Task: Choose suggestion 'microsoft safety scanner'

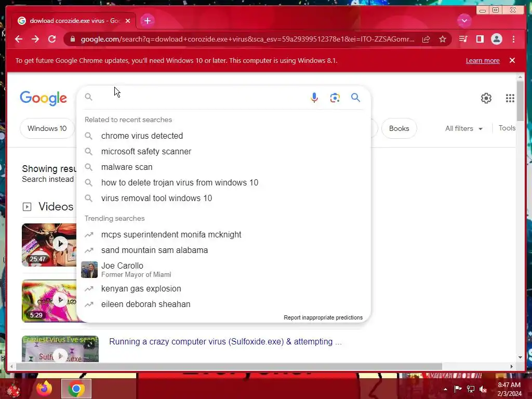Action: [x=224, y=151]
